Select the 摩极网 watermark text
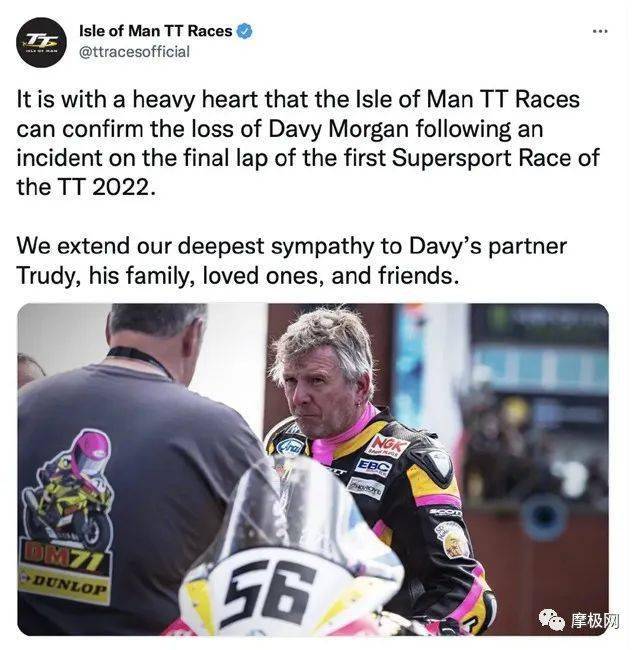The width and height of the screenshot is (640, 650). 595,621
